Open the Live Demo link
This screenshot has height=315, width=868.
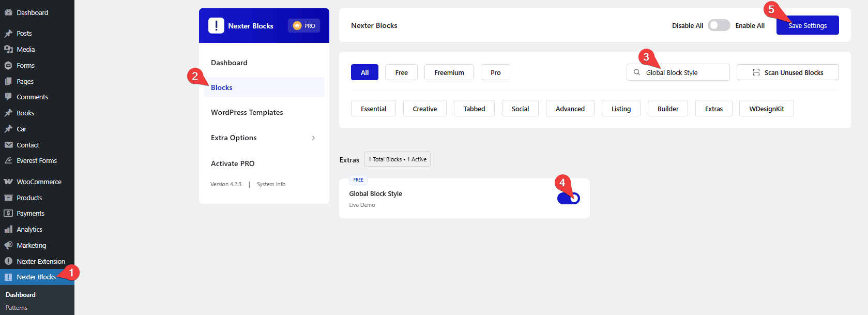click(362, 205)
